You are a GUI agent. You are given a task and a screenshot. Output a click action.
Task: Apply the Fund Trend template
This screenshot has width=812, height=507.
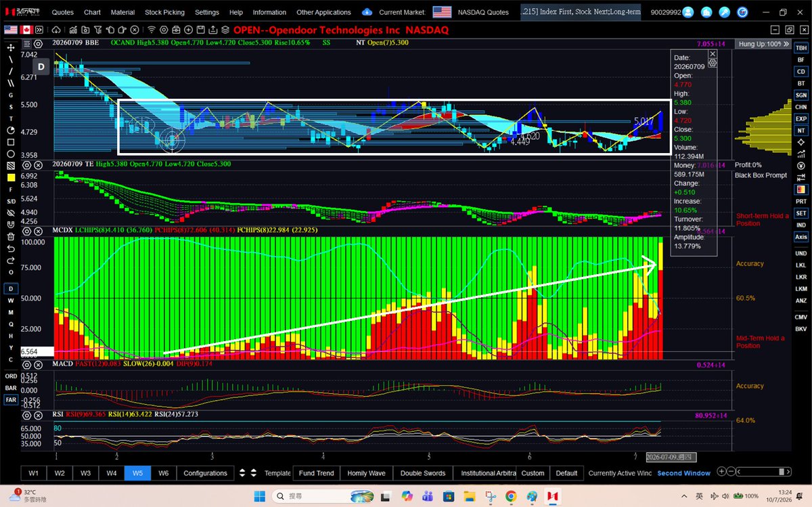click(316, 473)
